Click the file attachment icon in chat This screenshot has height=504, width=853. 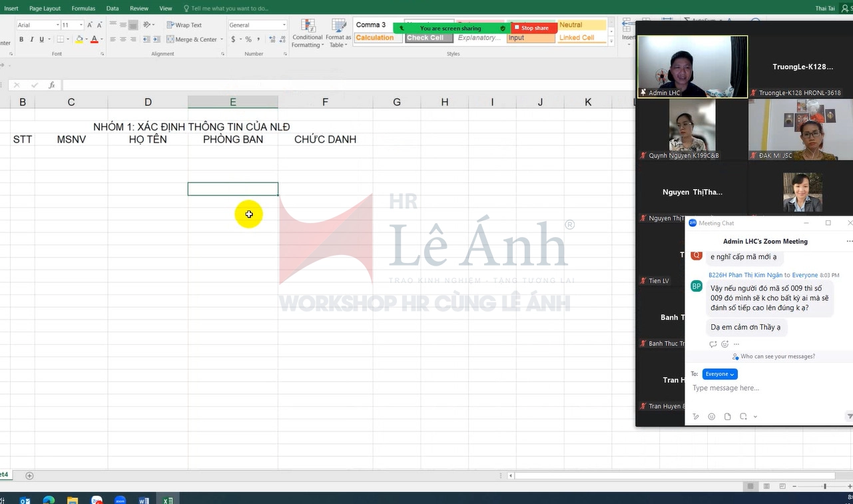tap(727, 417)
